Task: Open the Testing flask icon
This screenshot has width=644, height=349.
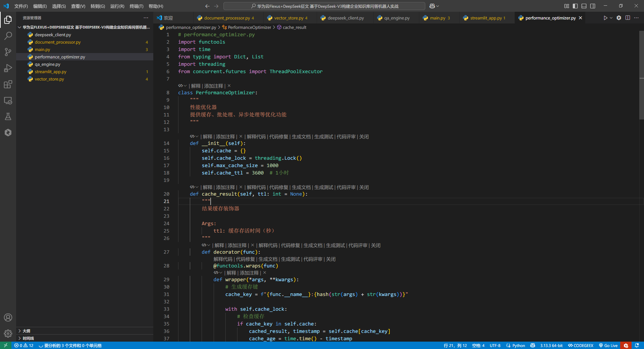Action: tap(8, 116)
